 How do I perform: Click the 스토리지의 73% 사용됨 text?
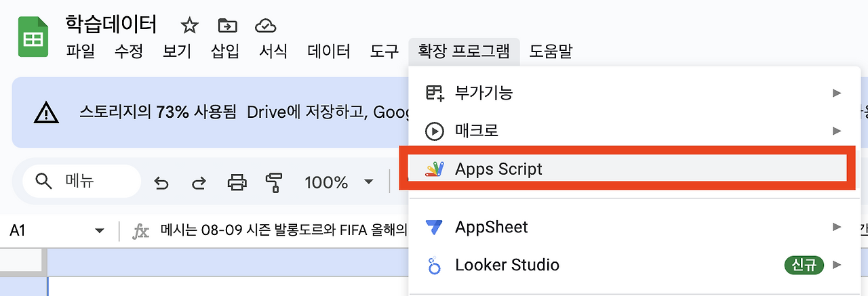tap(157, 112)
